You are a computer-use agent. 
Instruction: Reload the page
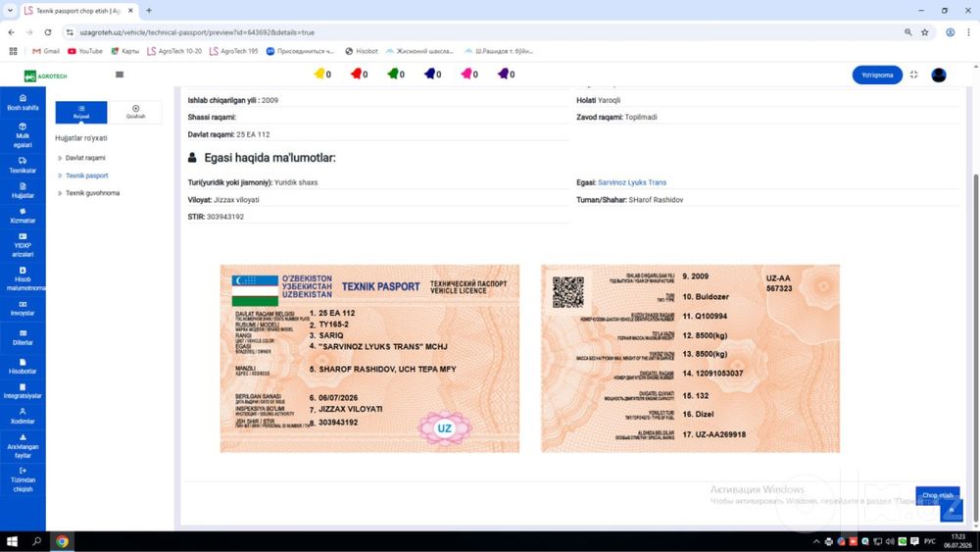pyautogui.click(x=47, y=32)
